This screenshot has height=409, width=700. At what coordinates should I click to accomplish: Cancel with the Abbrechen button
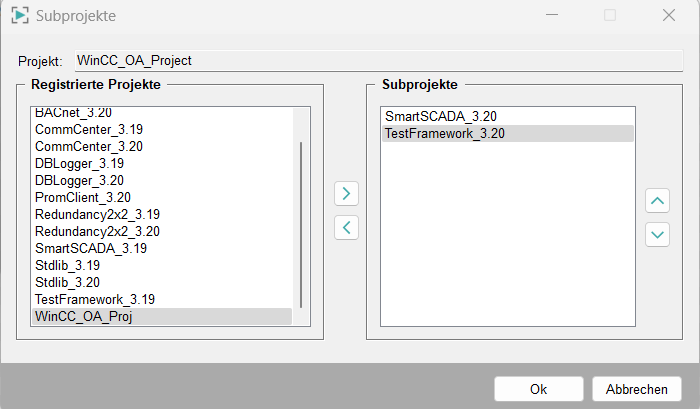[637, 389]
